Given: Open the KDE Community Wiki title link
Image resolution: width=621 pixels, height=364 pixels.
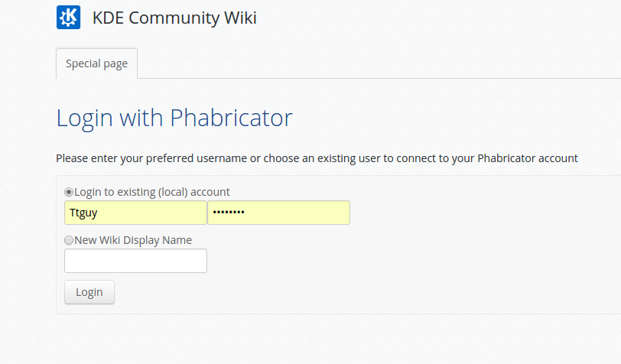Looking at the screenshot, I should [x=174, y=18].
